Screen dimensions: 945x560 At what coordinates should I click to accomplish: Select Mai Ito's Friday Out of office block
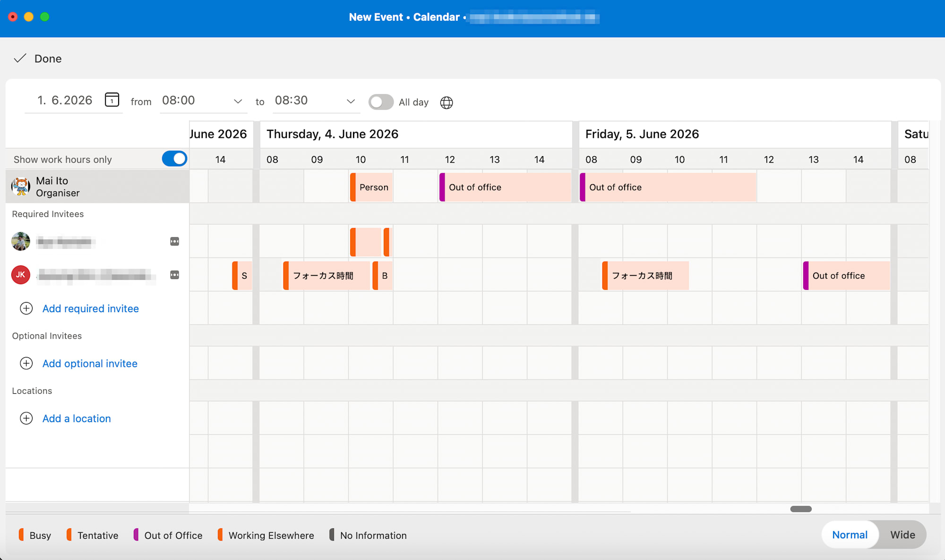click(668, 187)
